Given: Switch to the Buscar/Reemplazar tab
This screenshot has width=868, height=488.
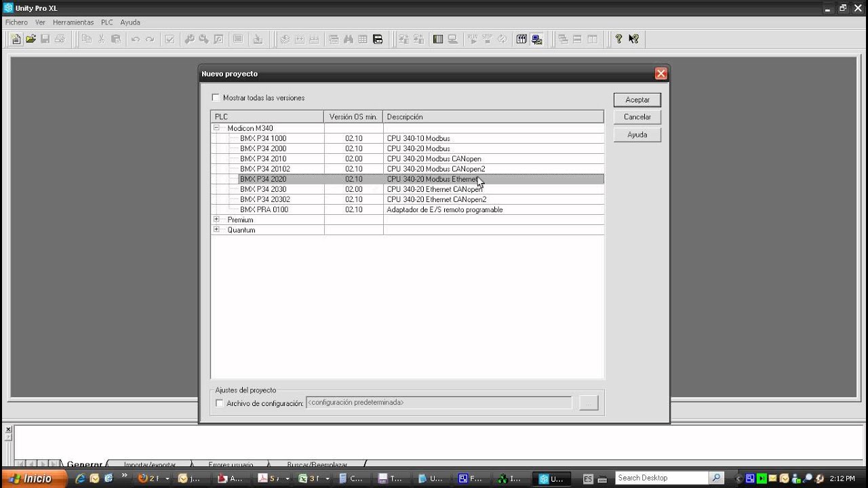Looking at the screenshot, I should point(317,465).
